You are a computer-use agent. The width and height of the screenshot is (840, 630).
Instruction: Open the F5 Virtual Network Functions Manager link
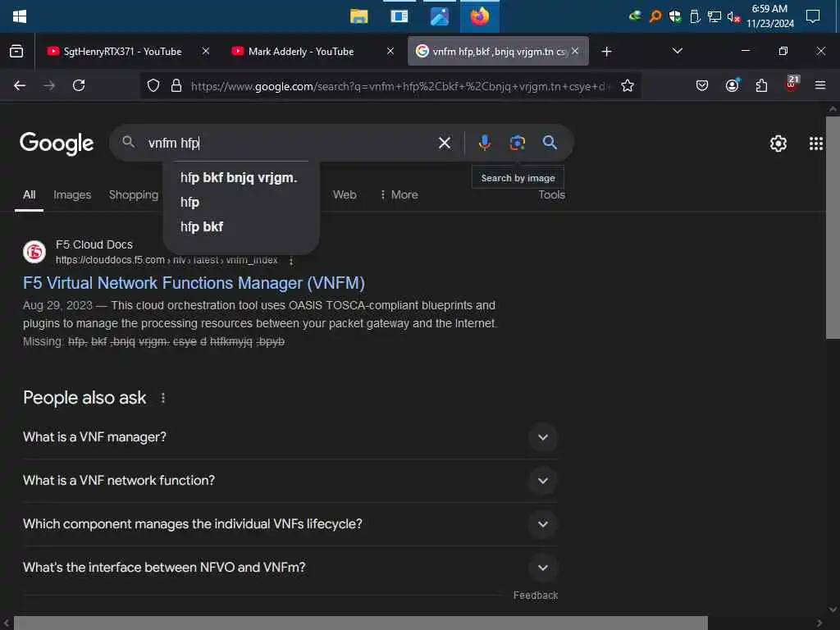pos(194,283)
